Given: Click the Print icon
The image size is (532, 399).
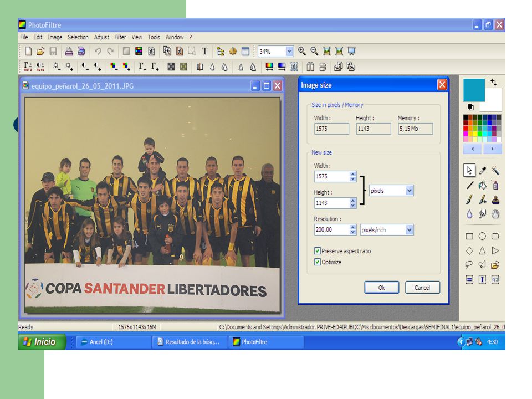Looking at the screenshot, I should point(69,51).
